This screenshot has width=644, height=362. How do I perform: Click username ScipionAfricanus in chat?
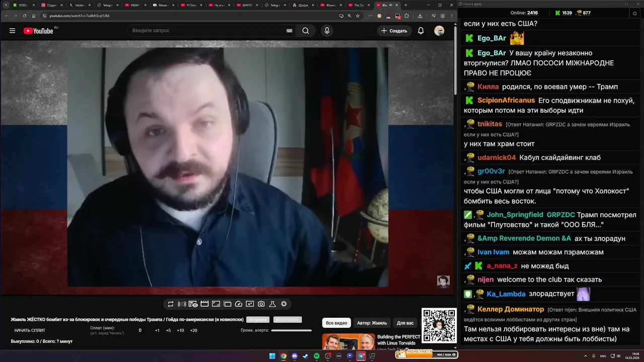(x=506, y=100)
